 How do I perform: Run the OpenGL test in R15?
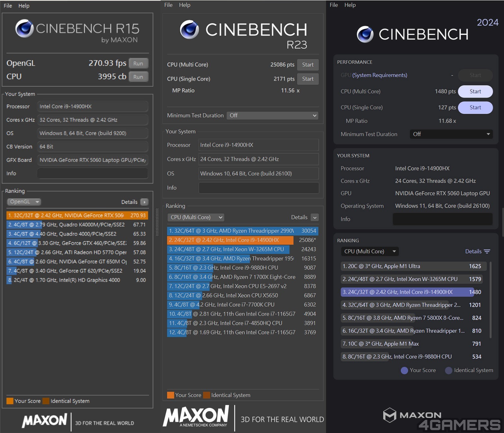(x=138, y=63)
